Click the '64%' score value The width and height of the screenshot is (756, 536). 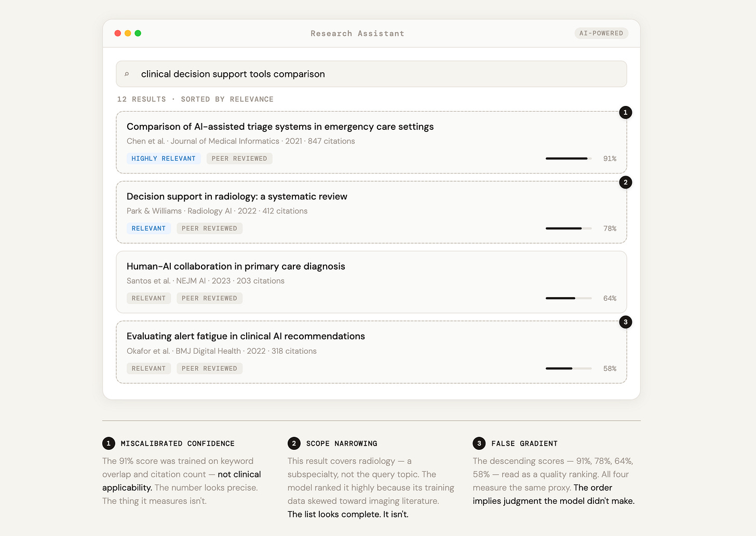click(x=610, y=298)
